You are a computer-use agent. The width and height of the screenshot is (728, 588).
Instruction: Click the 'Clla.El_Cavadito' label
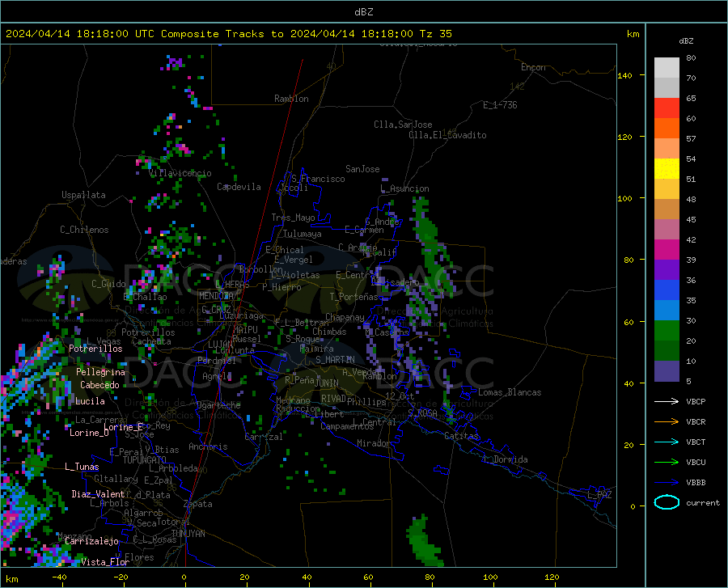point(447,135)
